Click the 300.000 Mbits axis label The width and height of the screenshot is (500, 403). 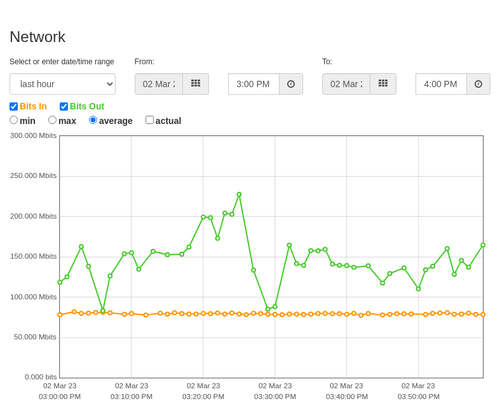33,135
